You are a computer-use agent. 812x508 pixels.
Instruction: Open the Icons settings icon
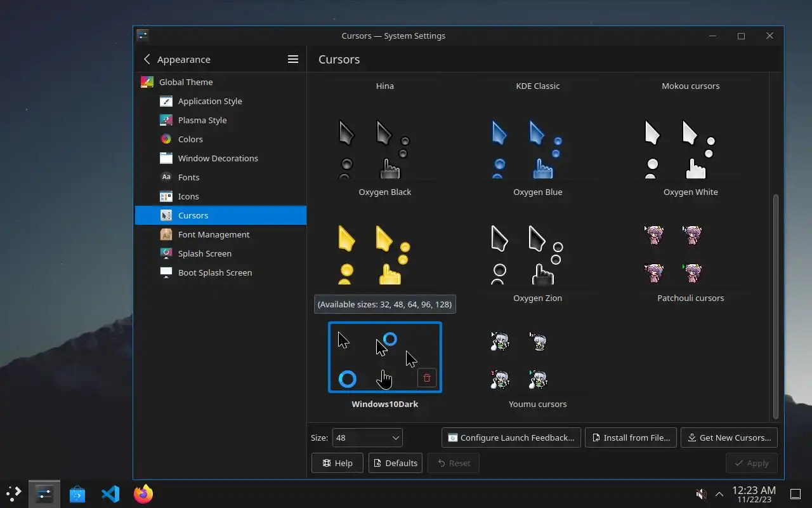166,196
